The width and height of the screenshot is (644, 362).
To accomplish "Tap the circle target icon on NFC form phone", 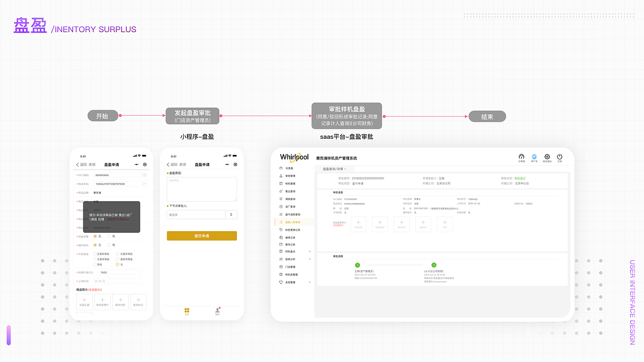I will [145, 164].
